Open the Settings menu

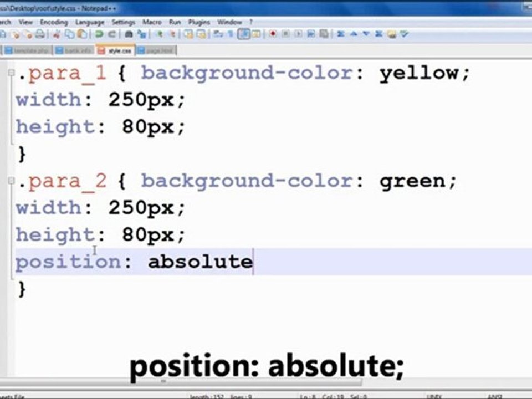tap(124, 22)
